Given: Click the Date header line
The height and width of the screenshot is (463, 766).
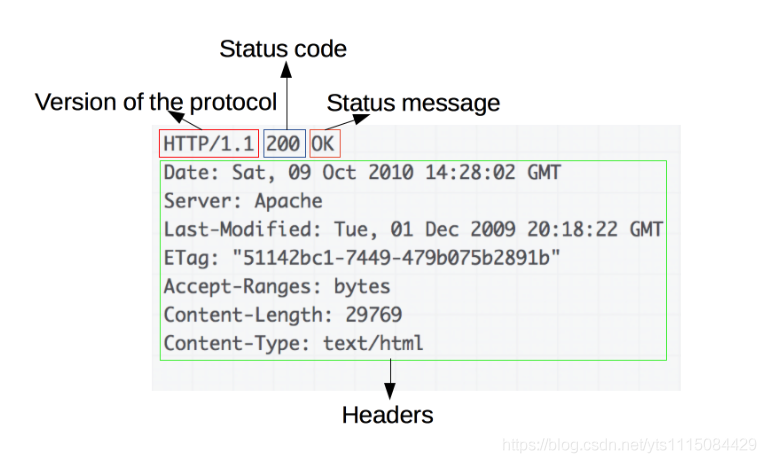Looking at the screenshot, I should point(362,172).
